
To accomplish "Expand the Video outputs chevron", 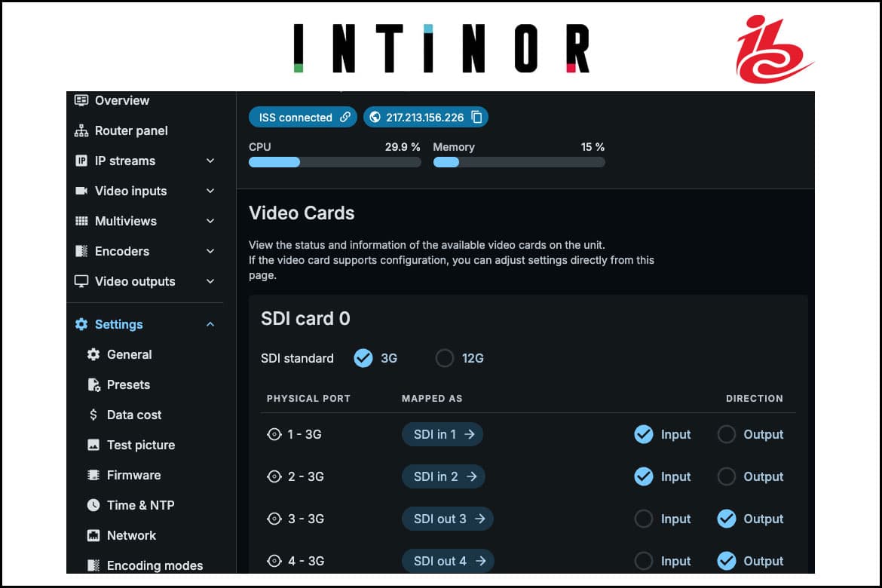I will point(210,281).
